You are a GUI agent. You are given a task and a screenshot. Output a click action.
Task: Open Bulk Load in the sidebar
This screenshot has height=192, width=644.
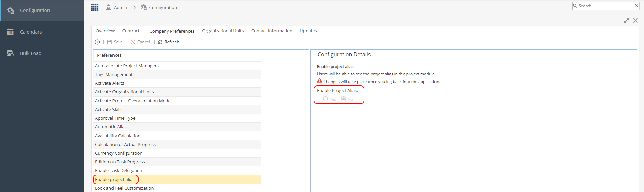click(x=42, y=53)
